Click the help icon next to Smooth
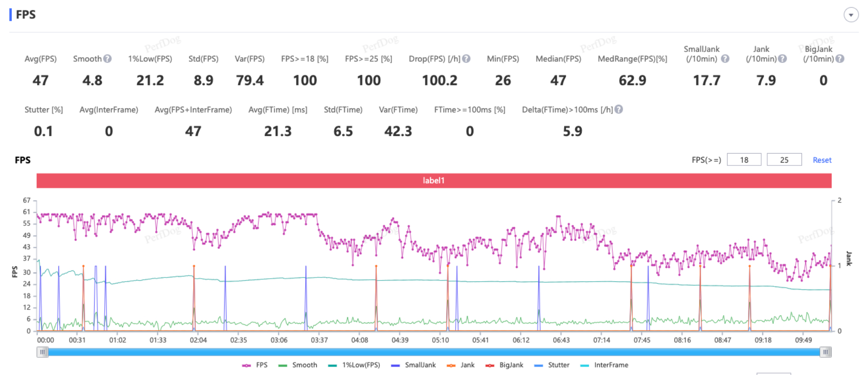This screenshot has height=375, width=868. (x=107, y=59)
